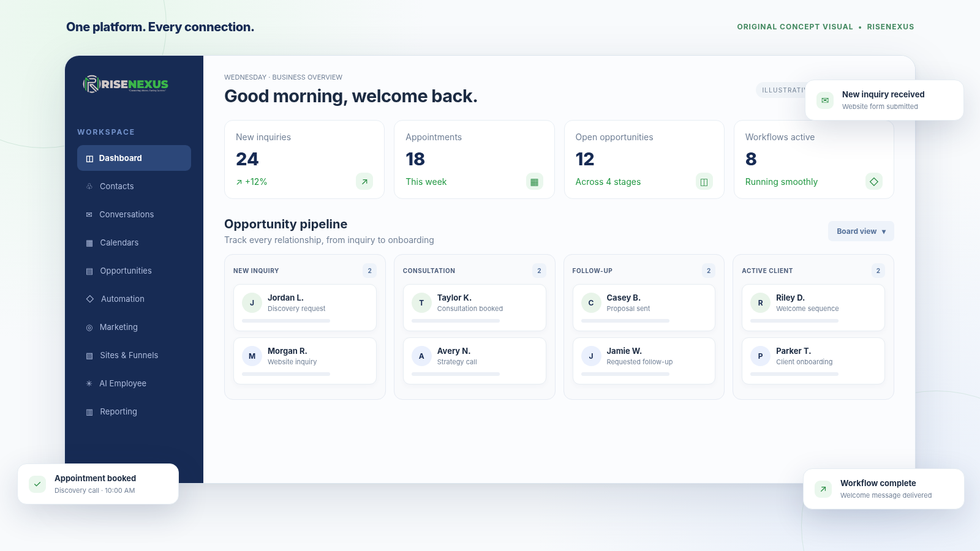
Task: Open Jordan L. discovery request card
Action: tap(305, 307)
